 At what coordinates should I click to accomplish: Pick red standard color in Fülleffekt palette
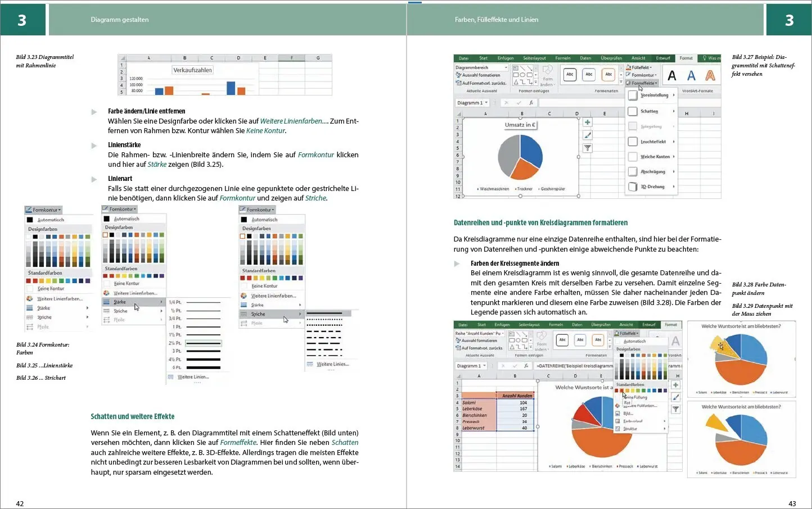(622, 390)
